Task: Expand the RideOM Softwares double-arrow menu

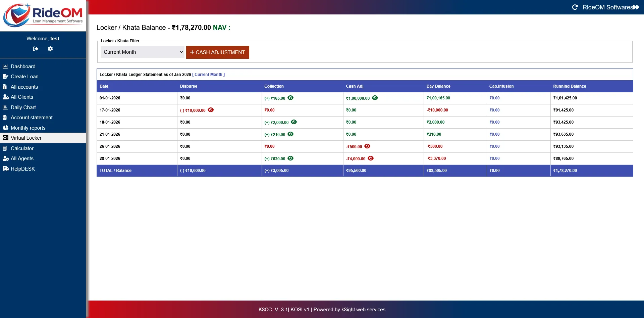Action: pyautogui.click(x=637, y=7)
